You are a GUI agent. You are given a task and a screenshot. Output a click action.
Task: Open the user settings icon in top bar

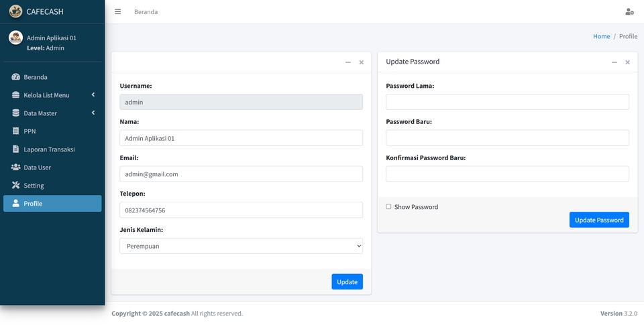629,11
